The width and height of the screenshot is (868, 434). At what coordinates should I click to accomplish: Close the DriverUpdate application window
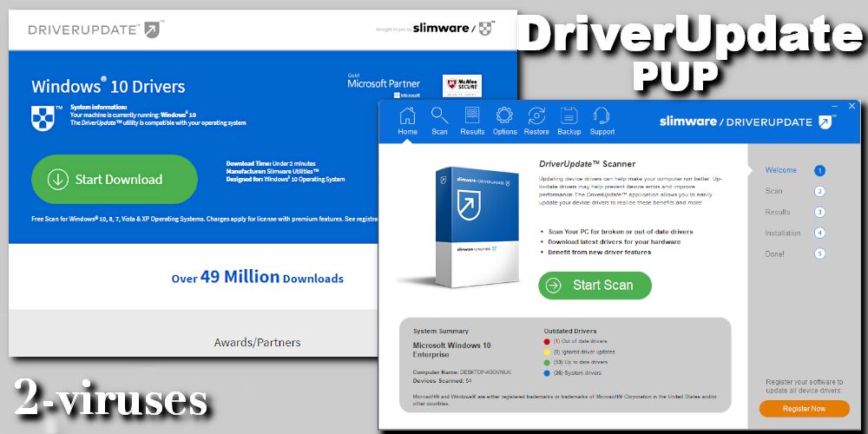click(852, 106)
